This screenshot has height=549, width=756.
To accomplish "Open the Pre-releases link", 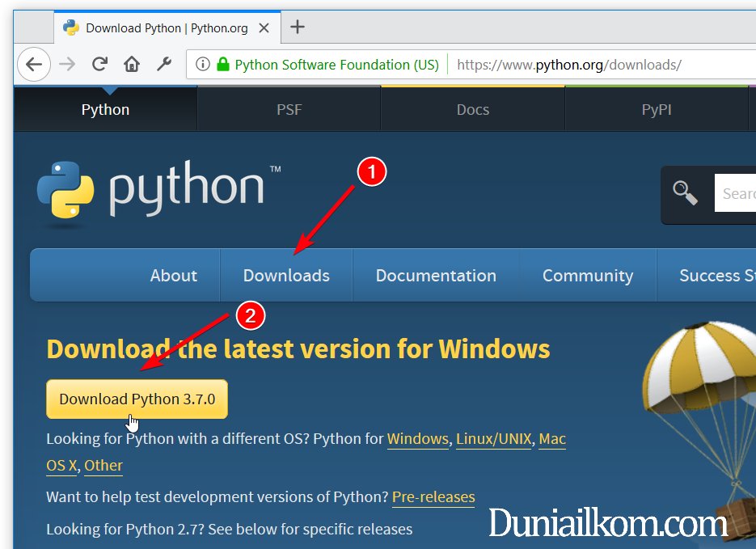I will coord(433,496).
